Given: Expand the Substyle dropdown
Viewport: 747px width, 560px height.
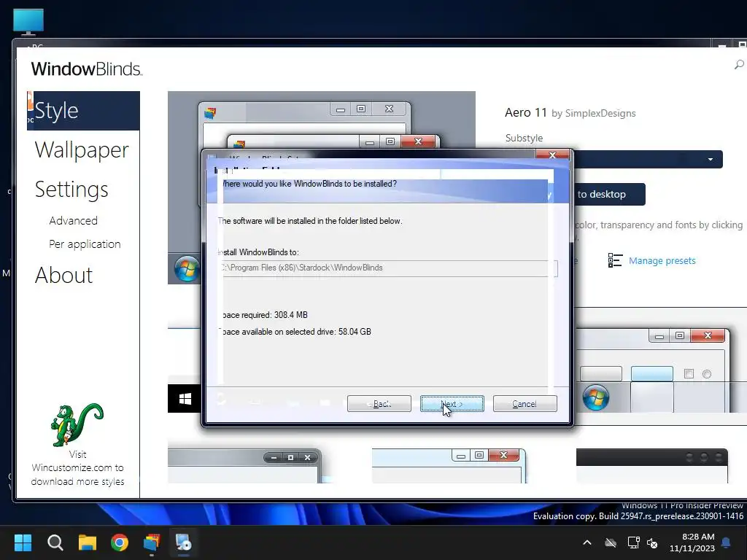Looking at the screenshot, I should coord(711,159).
